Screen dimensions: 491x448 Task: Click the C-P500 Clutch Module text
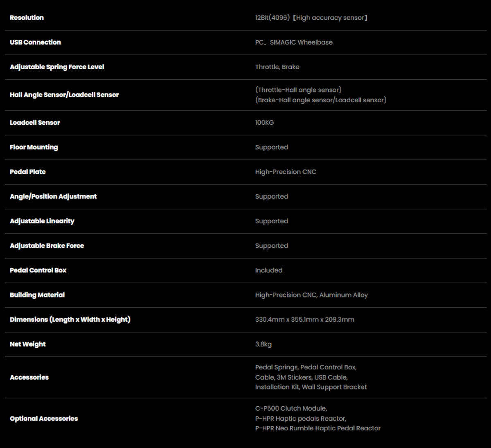coord(291,408)
